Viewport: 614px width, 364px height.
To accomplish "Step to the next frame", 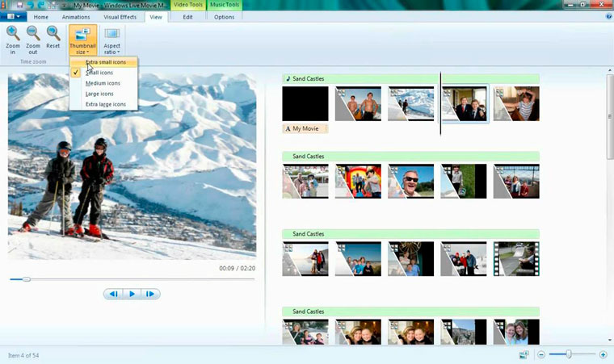I will pyautogui.click(x=150, y=294).
